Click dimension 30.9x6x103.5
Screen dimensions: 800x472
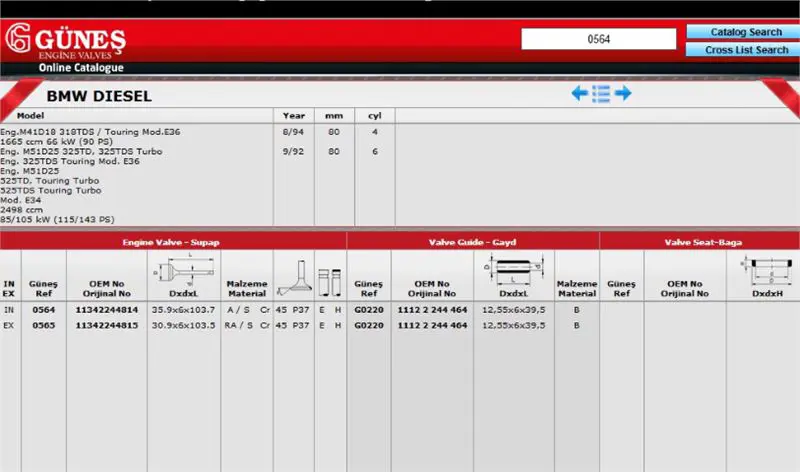[x=183, y=325]
